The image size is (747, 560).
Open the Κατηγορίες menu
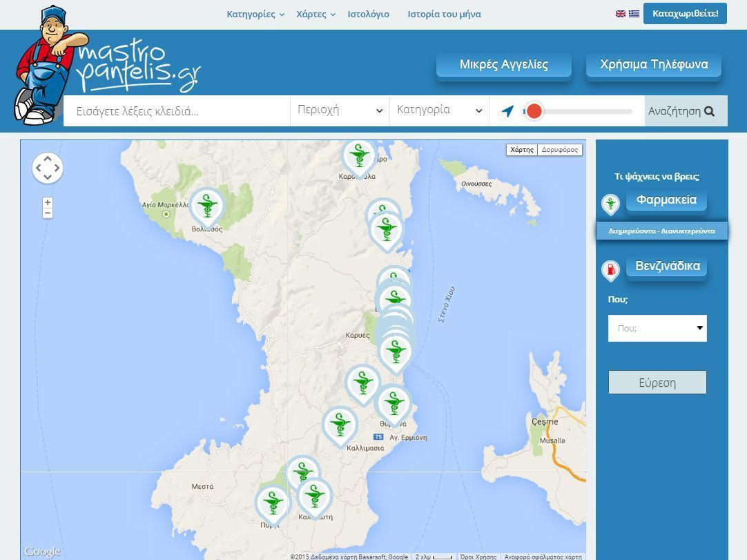pos(255,14)
